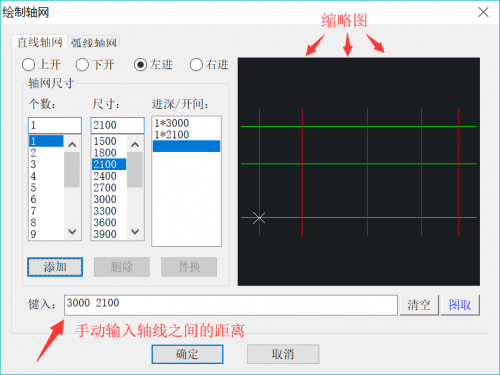500x375 pixels.
Task: Cancel the dialog with 取消
Action: click(283, 354)
